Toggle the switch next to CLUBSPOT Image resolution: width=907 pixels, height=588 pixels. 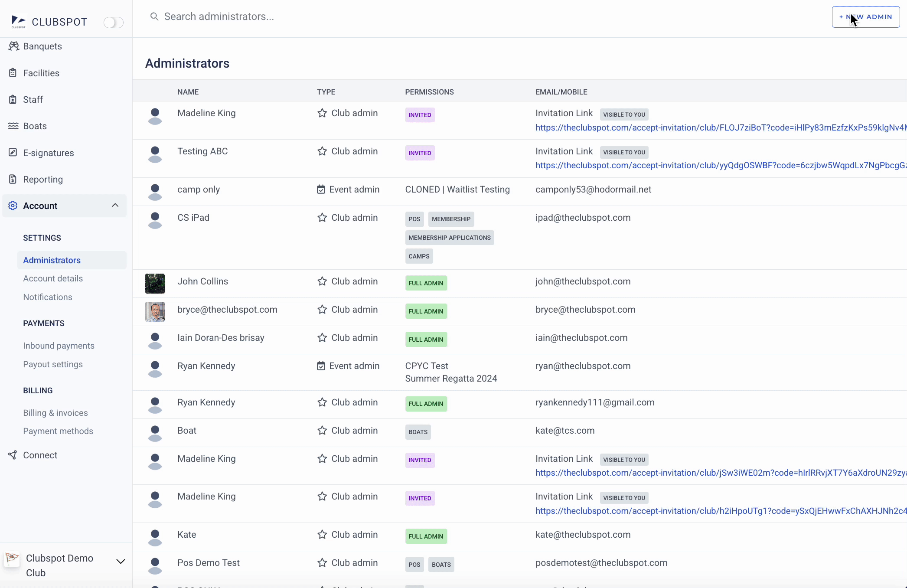pos(114,22)
